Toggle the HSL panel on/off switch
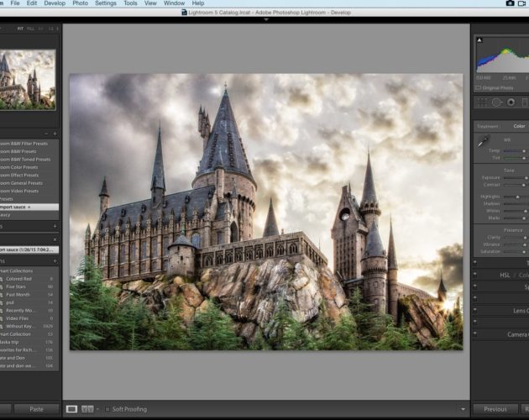This screenshot has height=420, width=529. [475, 274]
